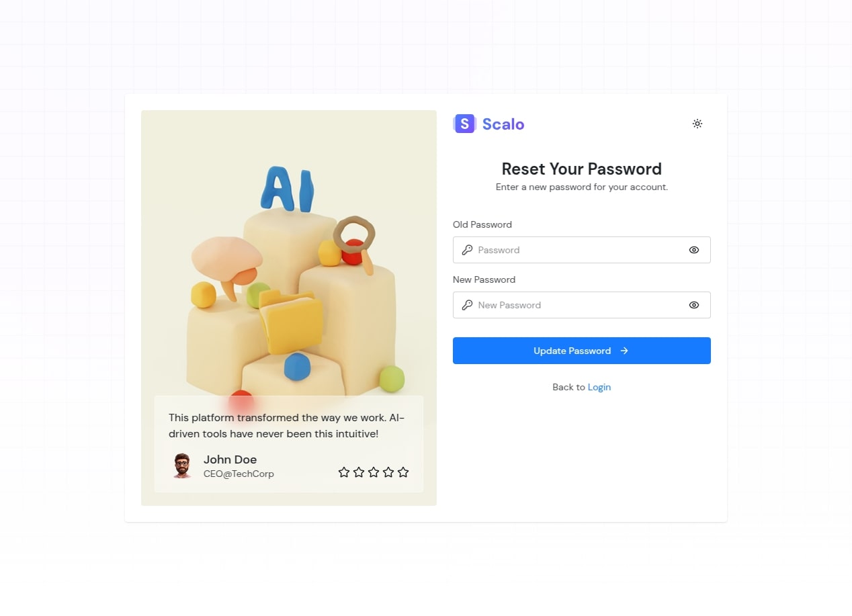This screenshot has width=852, height=616.
Task: Click the John Doe name text
Action: pyautogui.click(x=230, y=459)
